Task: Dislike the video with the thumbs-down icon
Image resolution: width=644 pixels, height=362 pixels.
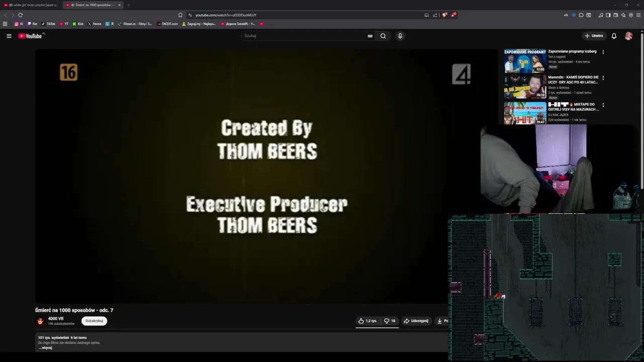Action: tap(386, 321)
